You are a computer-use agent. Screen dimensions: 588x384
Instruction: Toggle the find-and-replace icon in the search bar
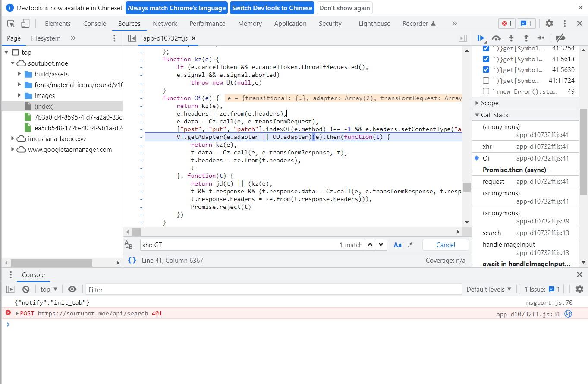[129, 245]
